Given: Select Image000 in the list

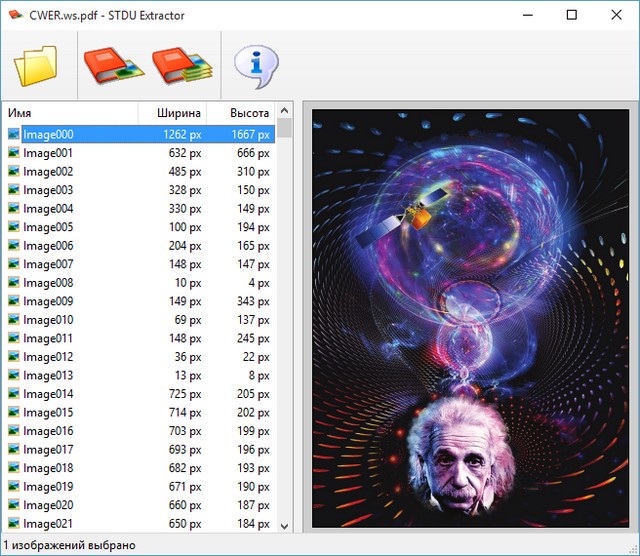Looking at the screenshot, I should point(48,134).
